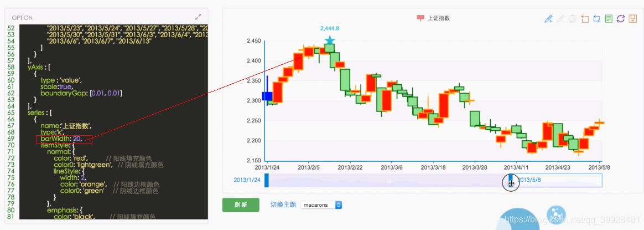Click the data zoom selected range bar
This screenshot has height=230, width=644.
pos(388,181)
